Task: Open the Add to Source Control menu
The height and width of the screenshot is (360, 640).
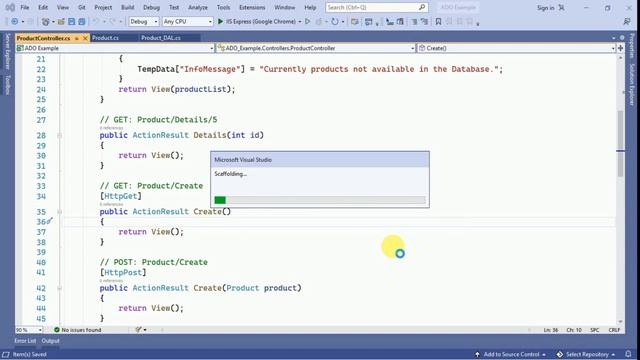Action: pyautogui.click(x=511, y=354)
